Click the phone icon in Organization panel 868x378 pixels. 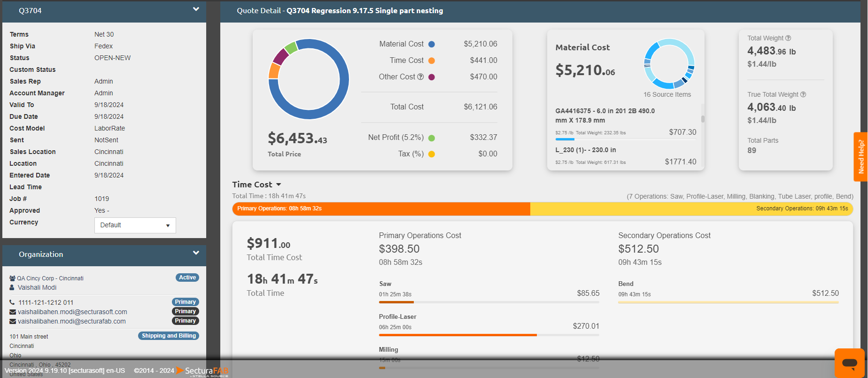(12, 302)
